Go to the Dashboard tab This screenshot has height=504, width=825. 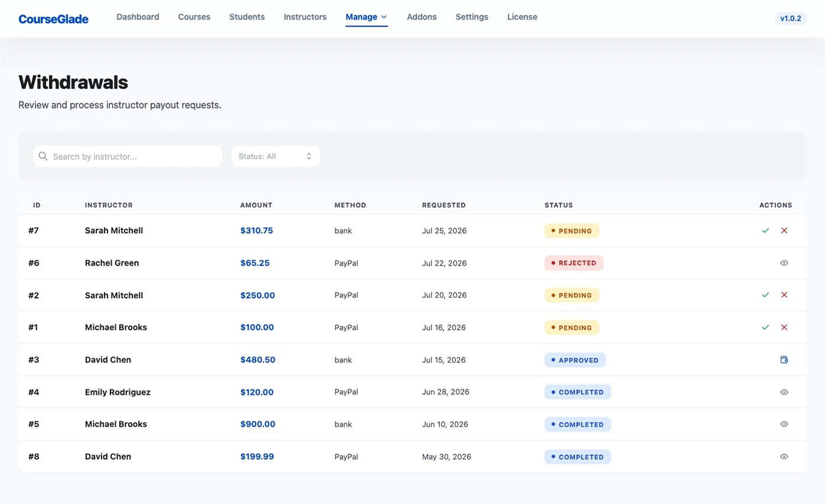(138, 17)
